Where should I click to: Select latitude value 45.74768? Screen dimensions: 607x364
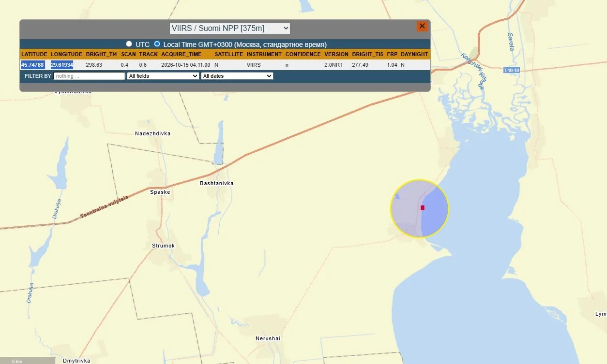click(33, 65)
